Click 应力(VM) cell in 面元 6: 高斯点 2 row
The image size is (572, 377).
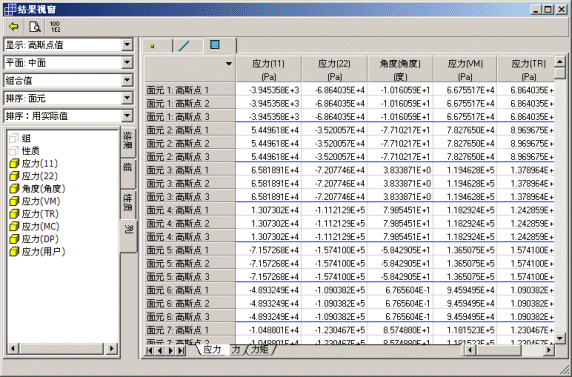(465, 303)
